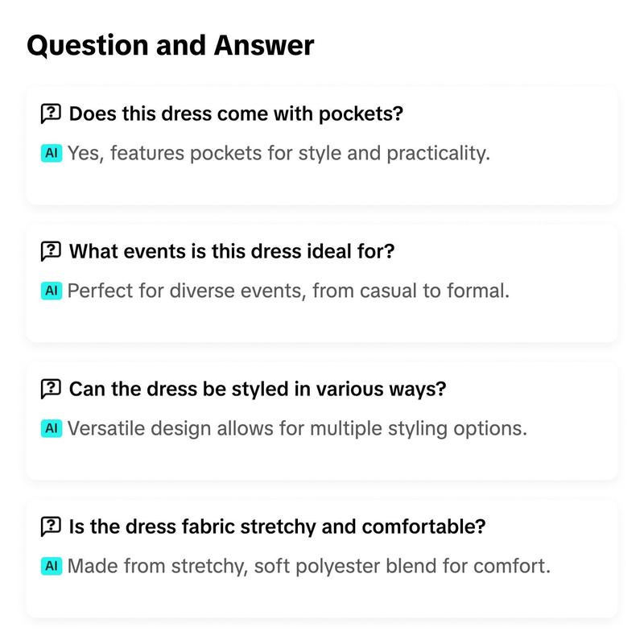Click the AI badge on the pockets answer

52,153
